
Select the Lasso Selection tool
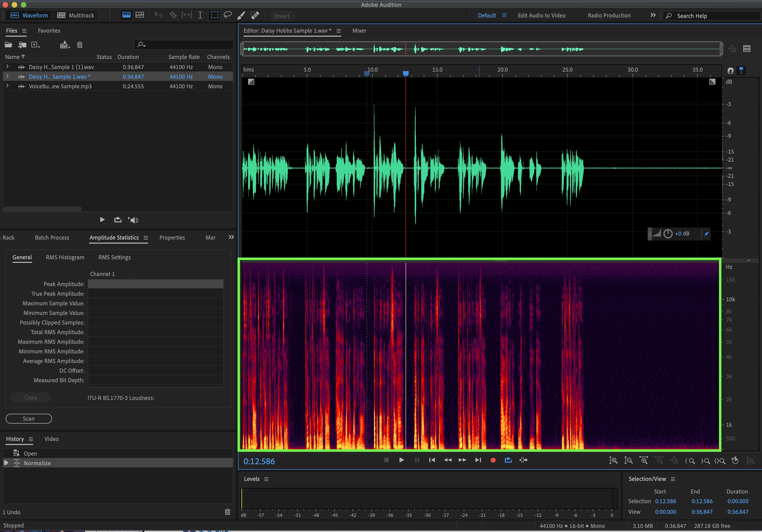pos(228,15)
